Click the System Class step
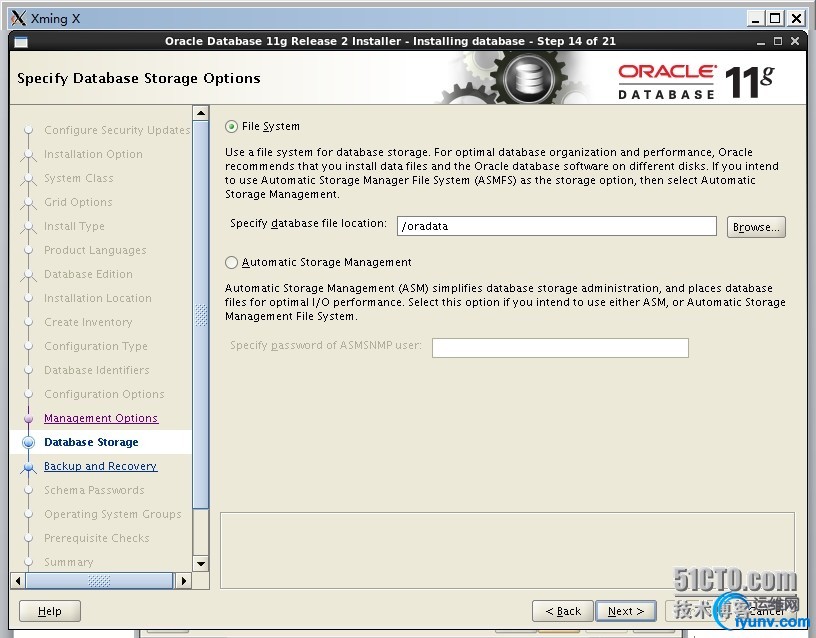 pos(79,178)
